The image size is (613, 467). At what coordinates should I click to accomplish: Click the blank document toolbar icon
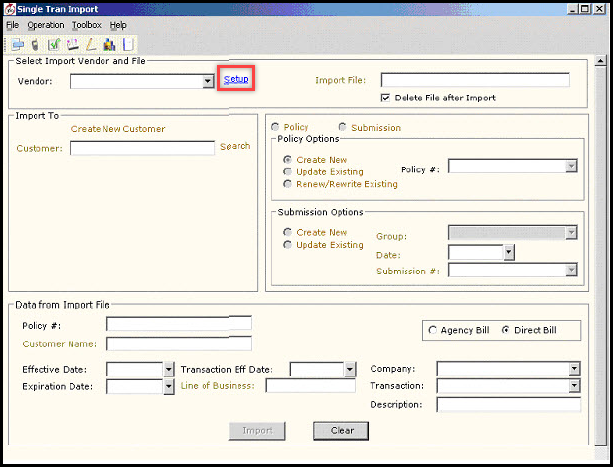click(x=127, y=44)
